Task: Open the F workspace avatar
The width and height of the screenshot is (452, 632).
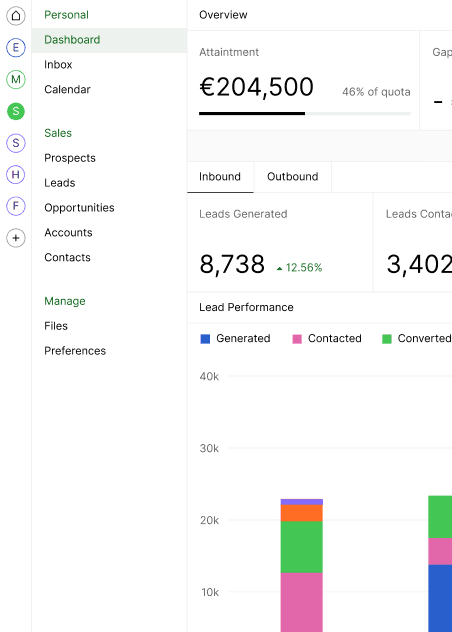Action: [x=16, y=206]
